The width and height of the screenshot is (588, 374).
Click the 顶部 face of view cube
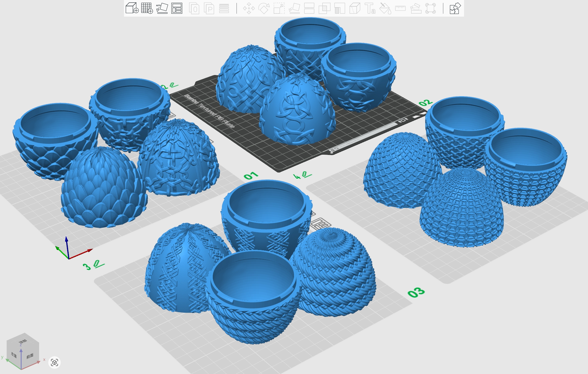coord(23,341)
